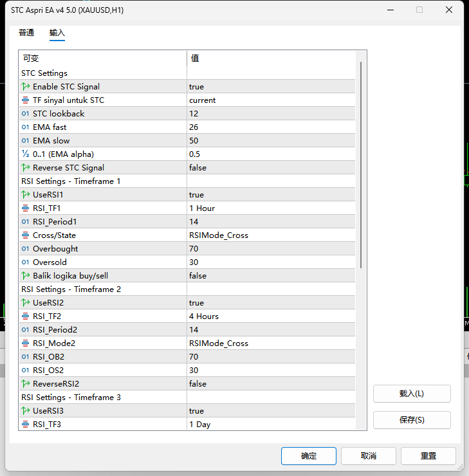469x476 pixels.
Task: Click the enum icon beside RSI_Mode2
Action: tap(26, 343)
